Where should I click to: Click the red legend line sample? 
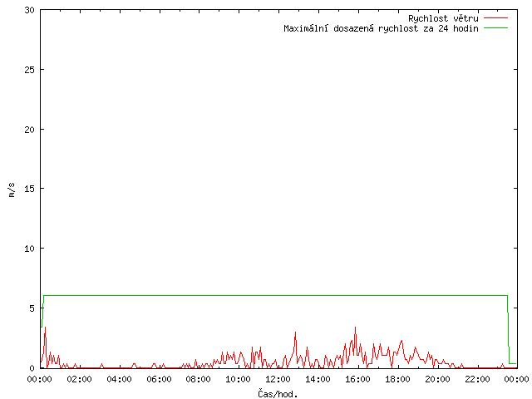click(495, 18)
